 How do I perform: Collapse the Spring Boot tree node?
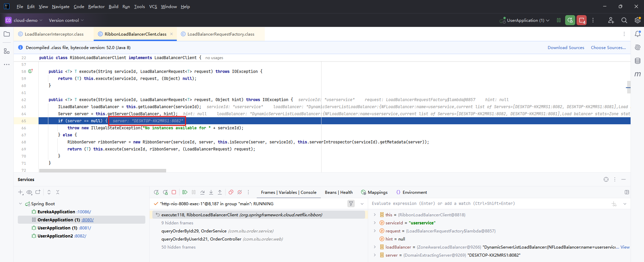click(x=20, y=204)
